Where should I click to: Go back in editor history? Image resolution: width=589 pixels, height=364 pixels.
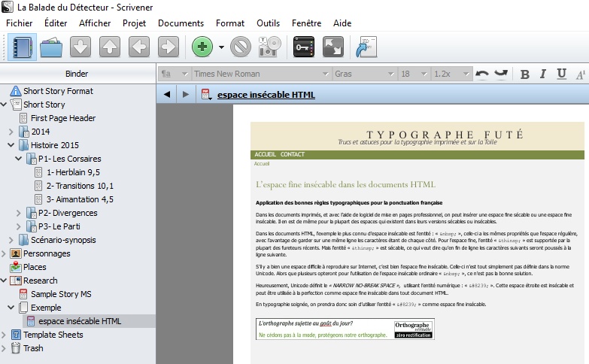pyautogui.click(x=167, y=94)
